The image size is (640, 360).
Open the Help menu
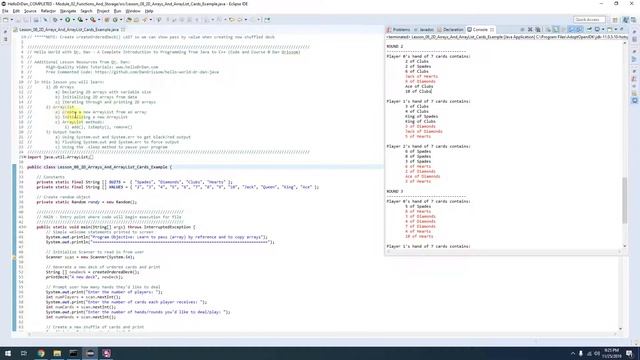(x=149, y=11)
